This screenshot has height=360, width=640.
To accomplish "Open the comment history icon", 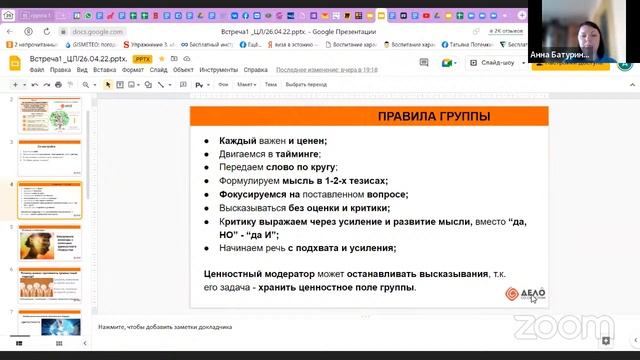I will coord(424,62).
